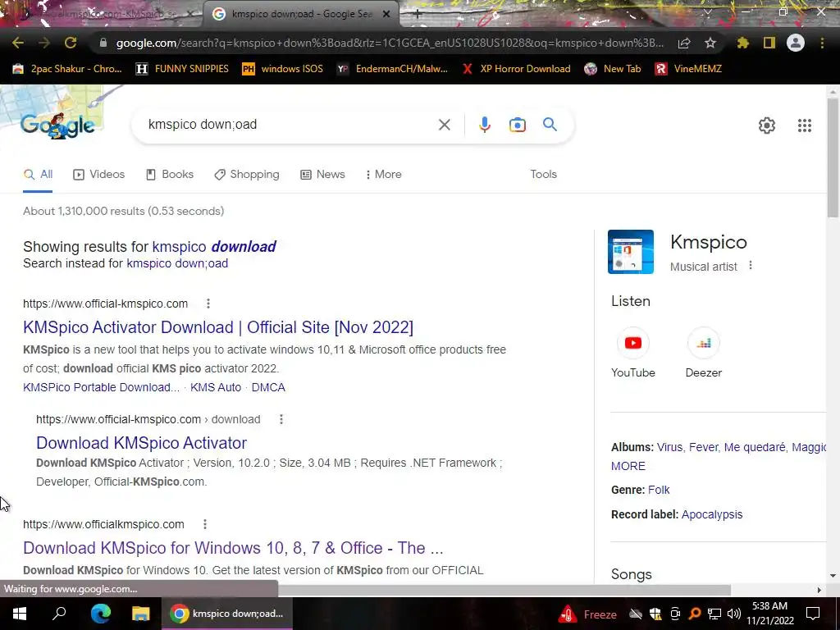
Task: Click the URL address bar
Action: (x=390, y=43)
